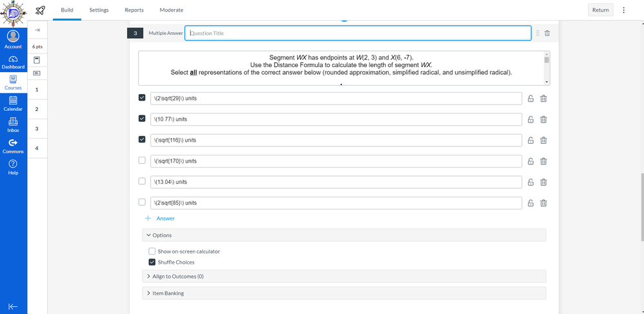Uncheck the sqrt{116} units answer
This screenshot has width=644, height=314.
coord(142,140)
